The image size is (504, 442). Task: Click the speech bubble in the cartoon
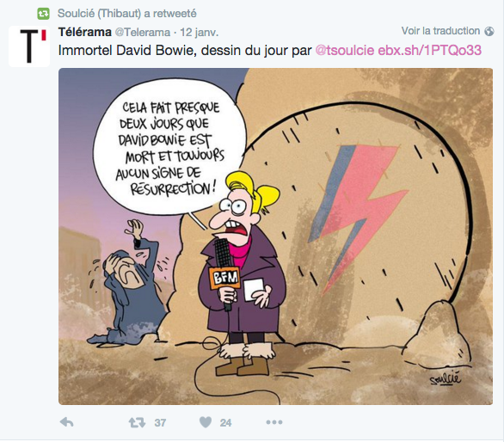(x=169, y=148)
